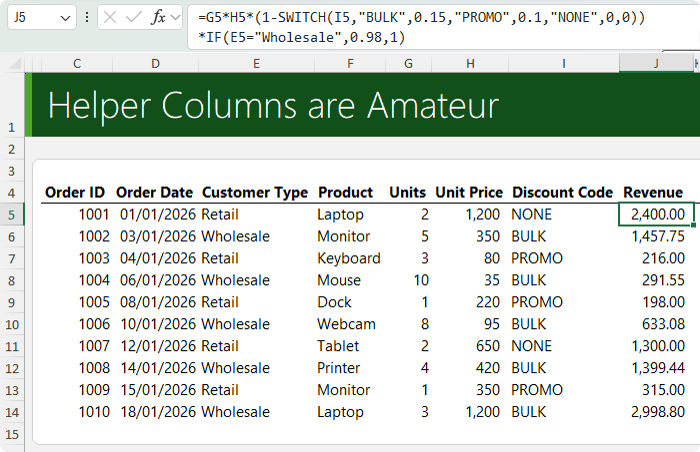Click the formula bar options dots
The width and height of the screenshot is (700, 452).
pos(87,17)
